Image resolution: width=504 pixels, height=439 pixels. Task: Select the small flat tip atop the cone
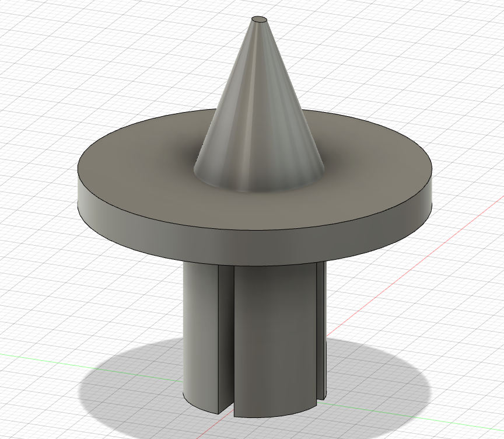(x=260, y=20)
